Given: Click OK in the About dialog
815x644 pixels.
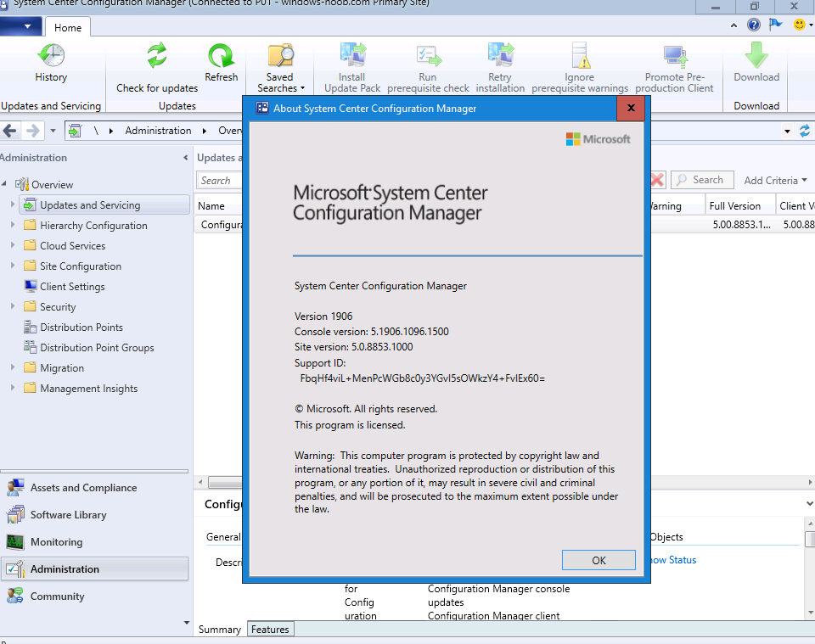Looking at the screenshot, I should pyautogui.click(x=599, y=560).
